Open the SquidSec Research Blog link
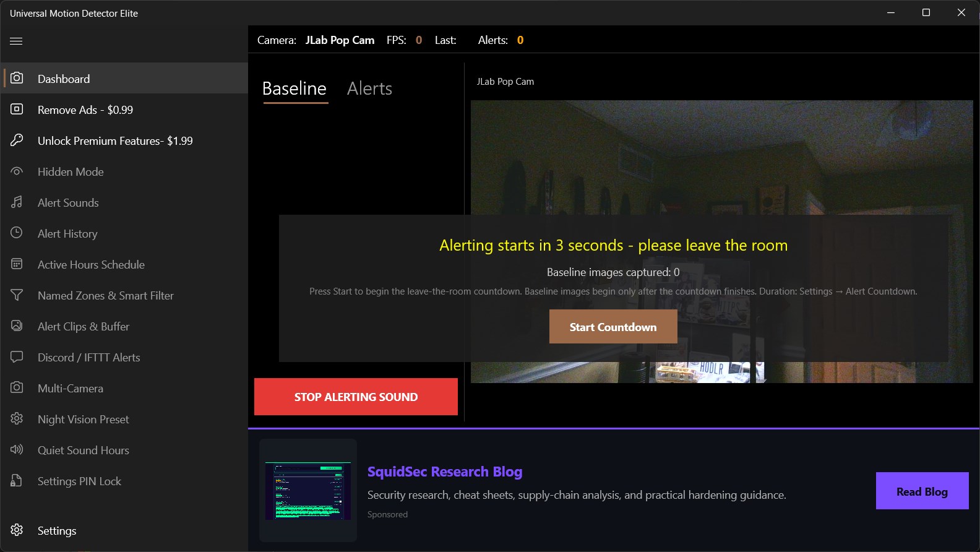The width and height of the screenshot is (980, 552). [x=445, y=472]
